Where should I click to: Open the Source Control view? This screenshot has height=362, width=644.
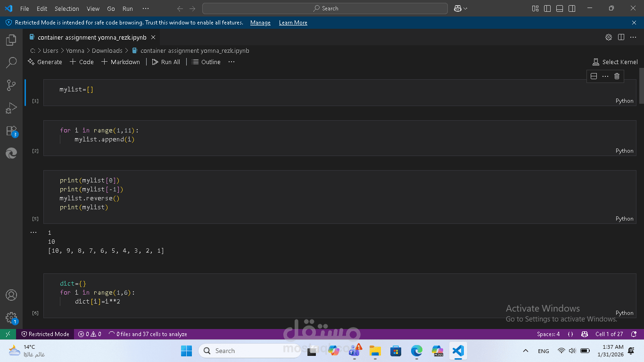click(11, 85)
